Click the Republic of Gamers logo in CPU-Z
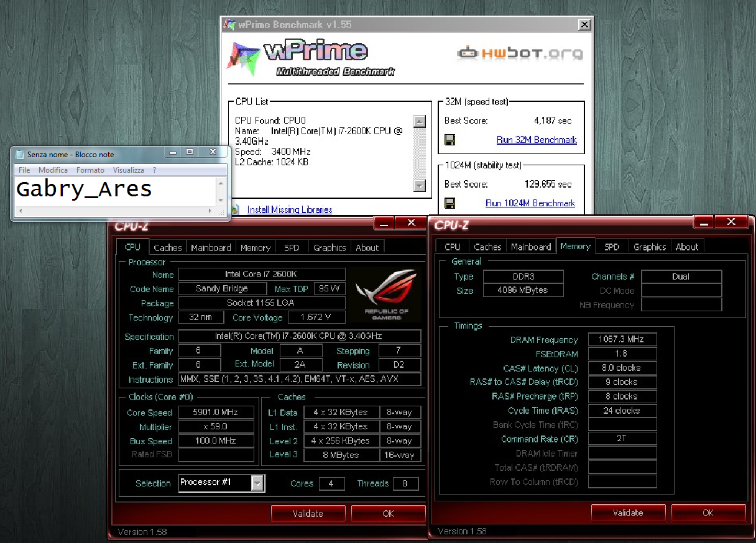The height and width of the screenshot is (543, 756). (386, 294)
